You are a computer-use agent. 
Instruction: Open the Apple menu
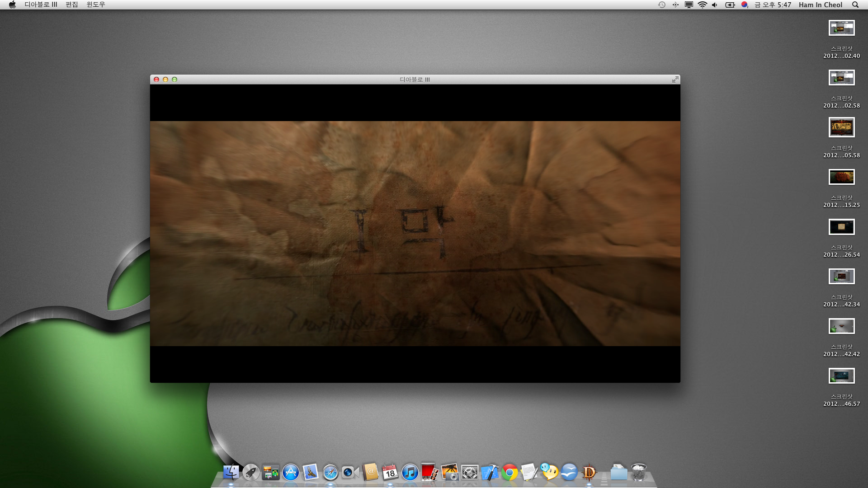(x=12, y=5)
